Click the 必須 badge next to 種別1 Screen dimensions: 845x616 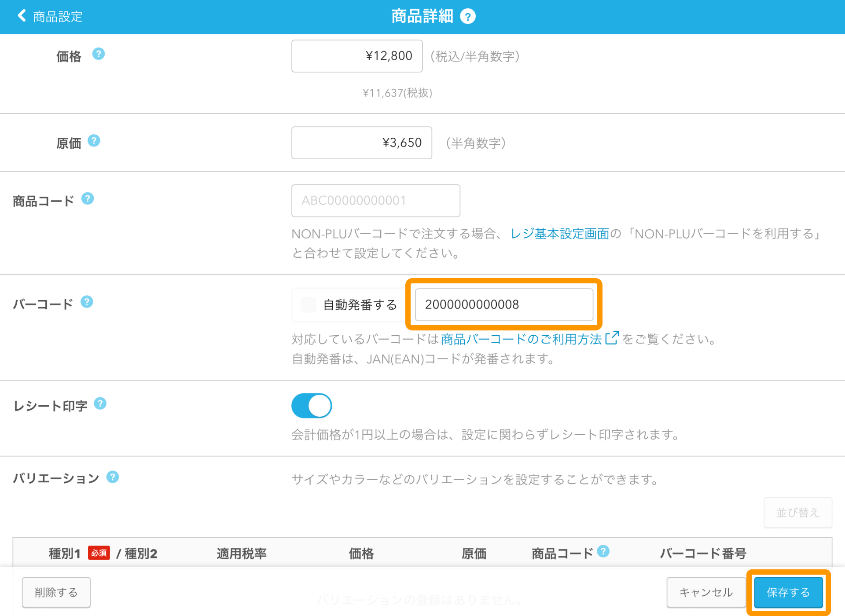(99, 553)
